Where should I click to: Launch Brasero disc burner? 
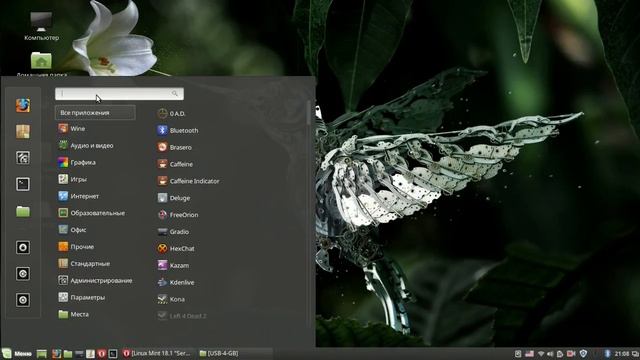point(175,147)
